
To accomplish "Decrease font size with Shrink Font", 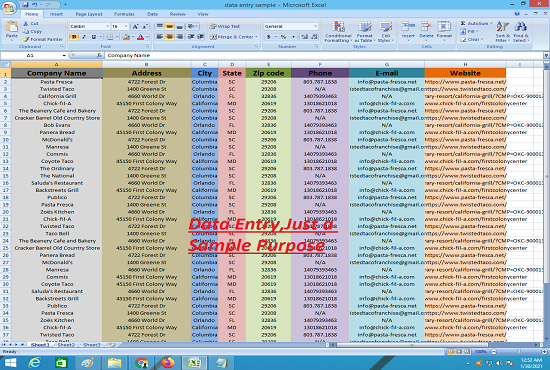I will (145, 26).
